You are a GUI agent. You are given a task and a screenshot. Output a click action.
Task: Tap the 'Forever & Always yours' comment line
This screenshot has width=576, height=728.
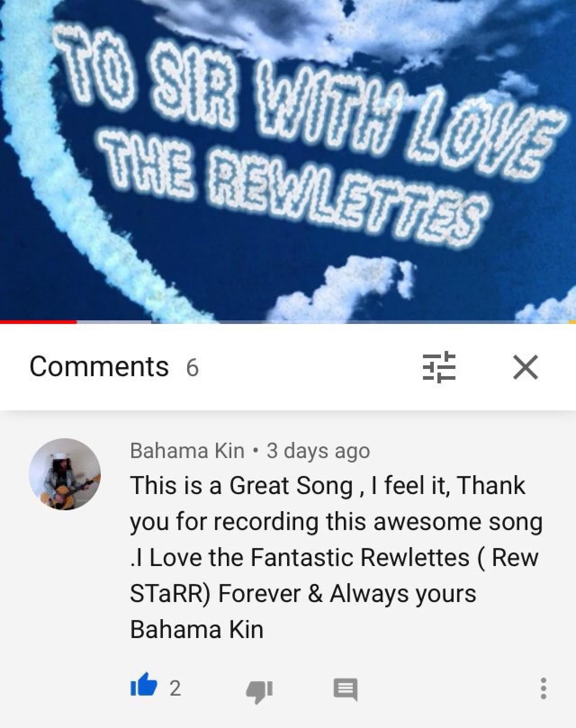[x=347, y=593]
